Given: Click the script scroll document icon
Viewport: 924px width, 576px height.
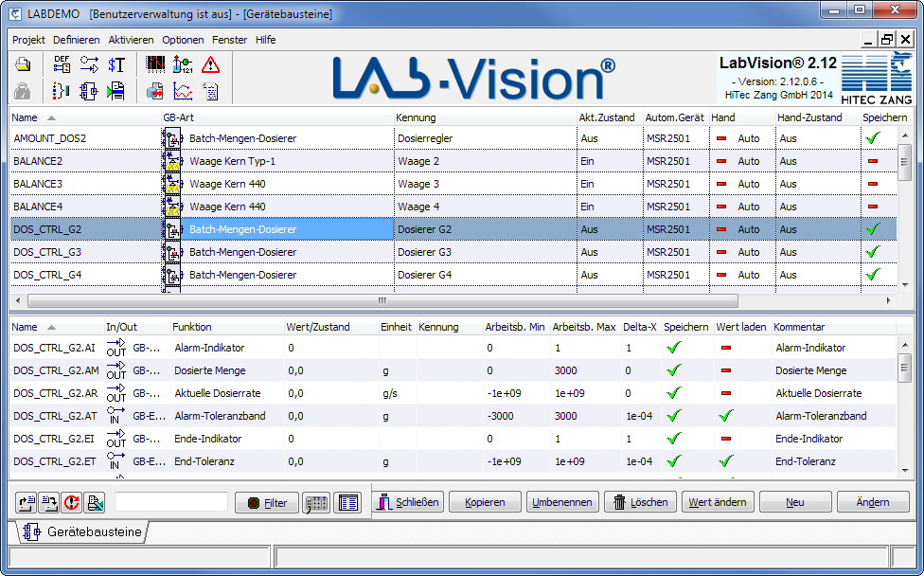Looking at the screenshot, I should pos(210,91).
